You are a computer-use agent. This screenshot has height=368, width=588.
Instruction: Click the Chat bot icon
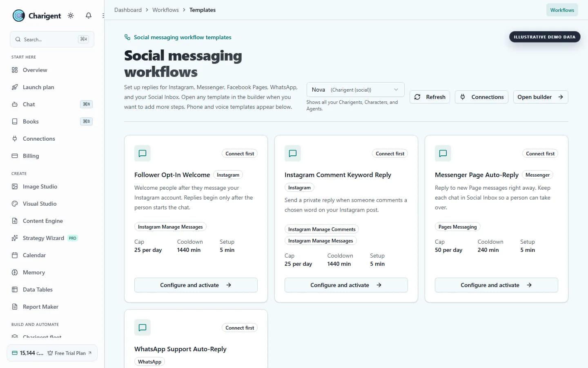[x=15, y=104]
